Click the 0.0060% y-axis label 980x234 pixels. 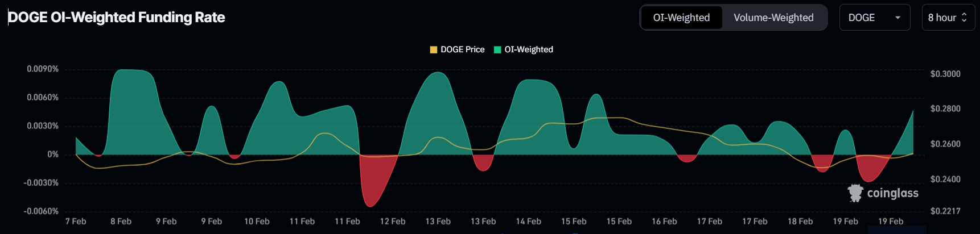click(x=43, y=97)
